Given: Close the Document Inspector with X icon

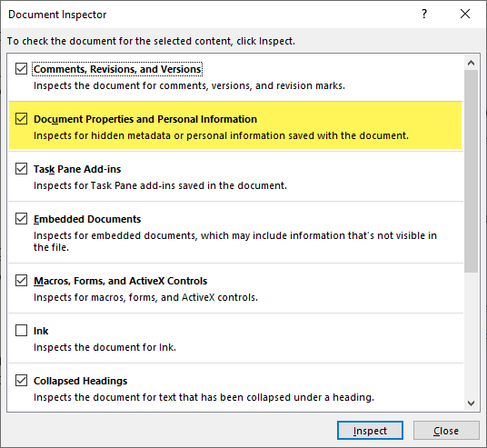Looking at the screenshot, I should point(465,14).
